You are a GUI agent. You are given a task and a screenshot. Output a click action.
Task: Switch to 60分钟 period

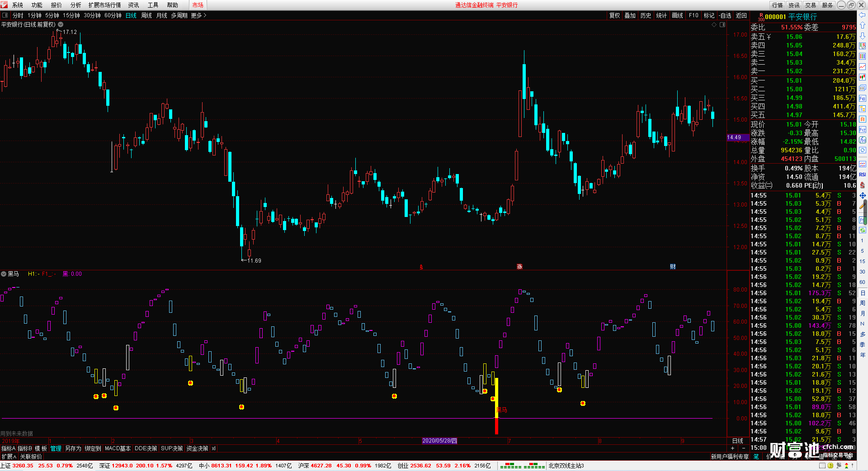coord(113,15)
